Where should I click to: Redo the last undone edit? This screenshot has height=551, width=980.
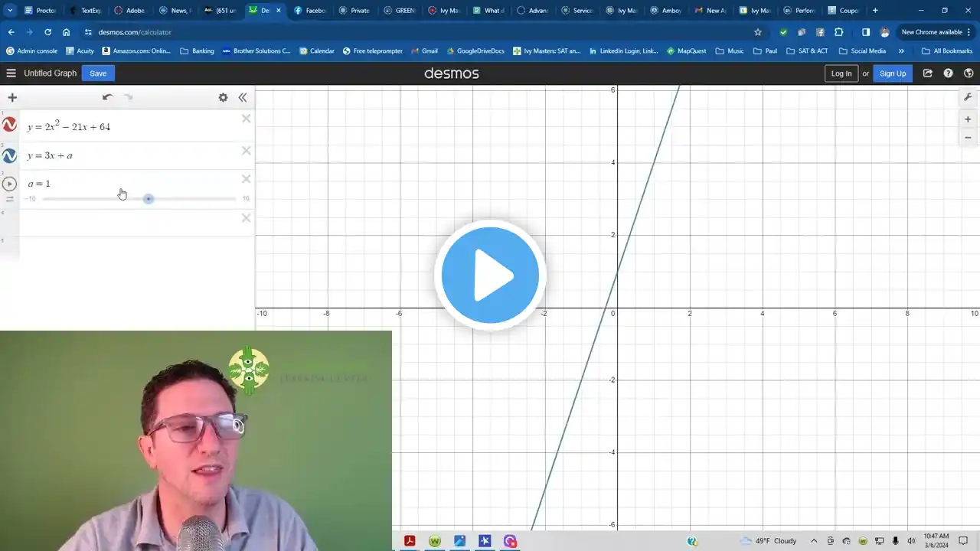129,97
